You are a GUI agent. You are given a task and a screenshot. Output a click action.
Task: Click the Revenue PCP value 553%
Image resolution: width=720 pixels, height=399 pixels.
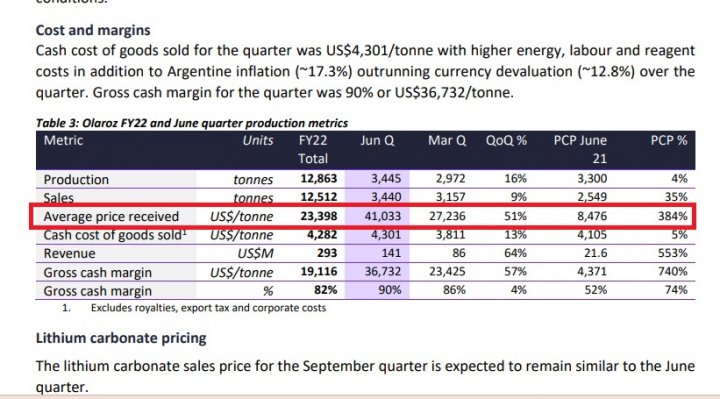673,253
